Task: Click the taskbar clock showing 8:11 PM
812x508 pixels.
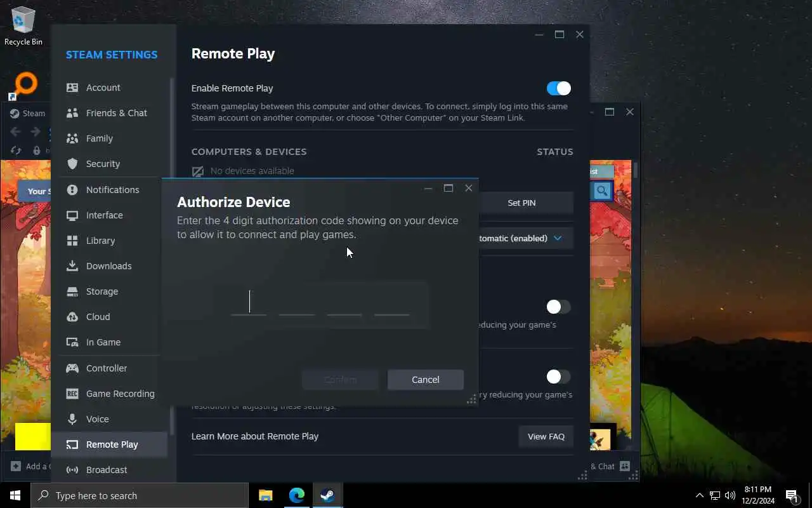Action: coord(757,495)
